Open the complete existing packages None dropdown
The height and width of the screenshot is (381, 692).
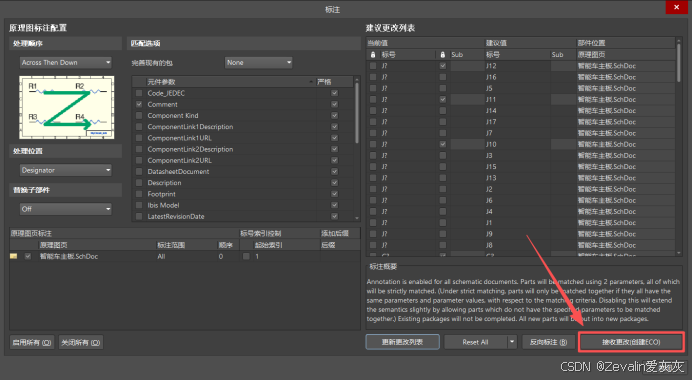coord(259,63)
